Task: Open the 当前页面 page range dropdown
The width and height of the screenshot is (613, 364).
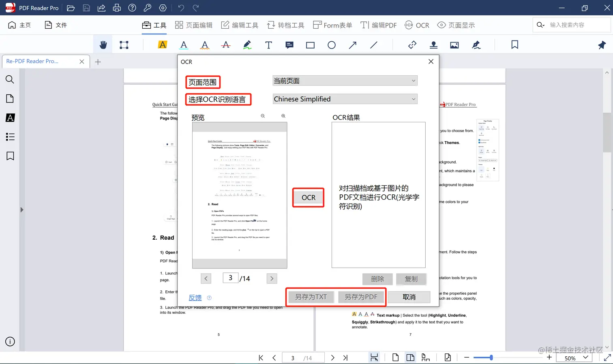Action: [x=345, y=81]
